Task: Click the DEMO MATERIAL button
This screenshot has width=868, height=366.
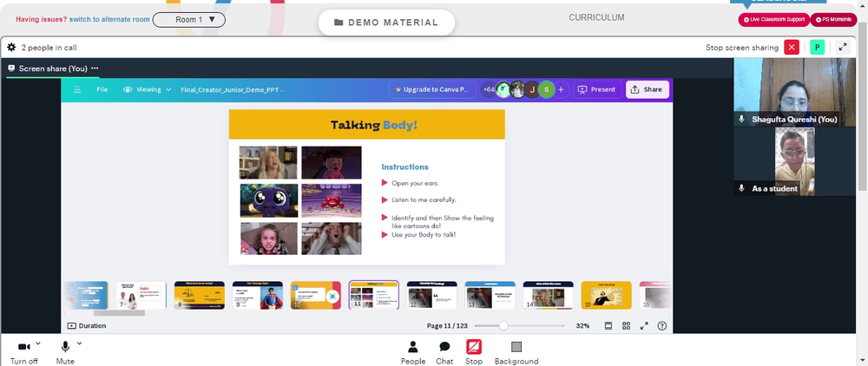Action: click(386, 23)
